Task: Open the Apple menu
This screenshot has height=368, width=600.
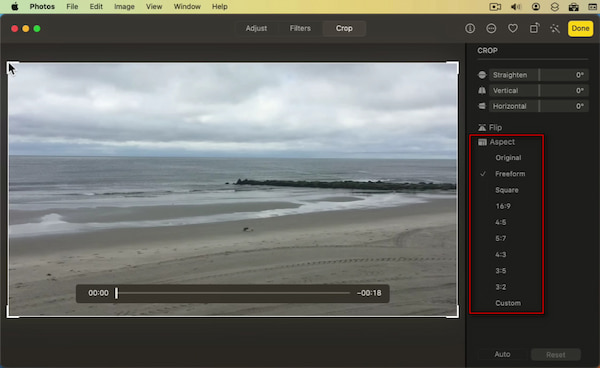Action: (x=15, y=7)
